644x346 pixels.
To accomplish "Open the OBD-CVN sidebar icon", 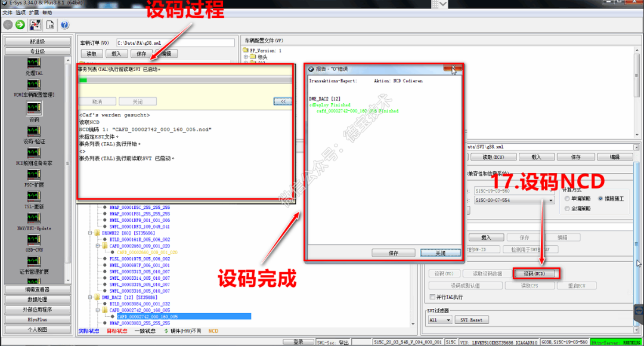I will pos(33,240).
